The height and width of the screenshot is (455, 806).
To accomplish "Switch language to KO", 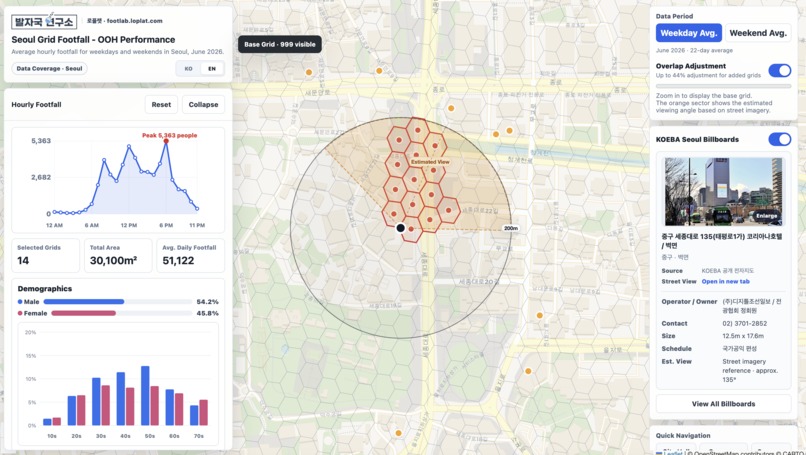I will click(x=189, y=68).
